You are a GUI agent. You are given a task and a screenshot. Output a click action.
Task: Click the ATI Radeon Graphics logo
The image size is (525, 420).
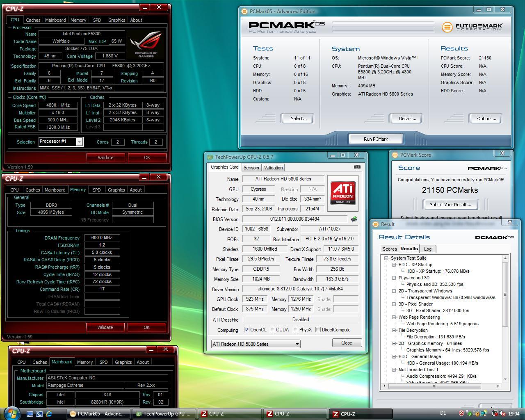coord(342,193)
